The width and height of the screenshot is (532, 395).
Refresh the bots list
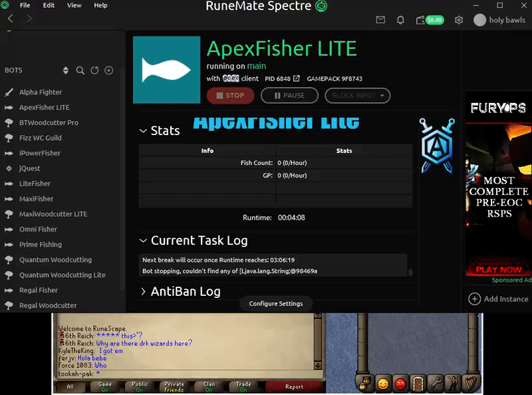point(94,70)
